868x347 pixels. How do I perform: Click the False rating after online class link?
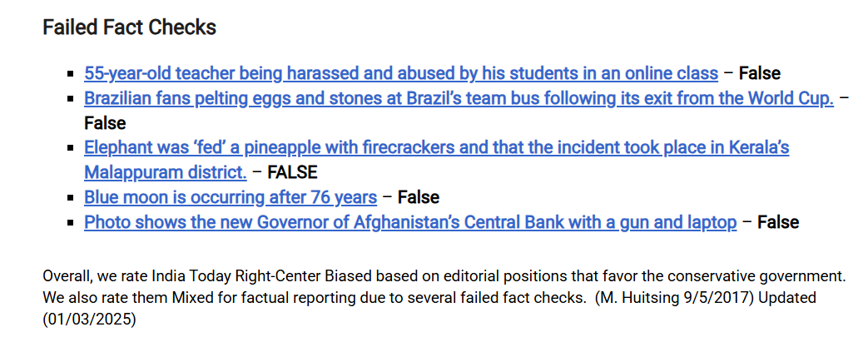point(760,73)
